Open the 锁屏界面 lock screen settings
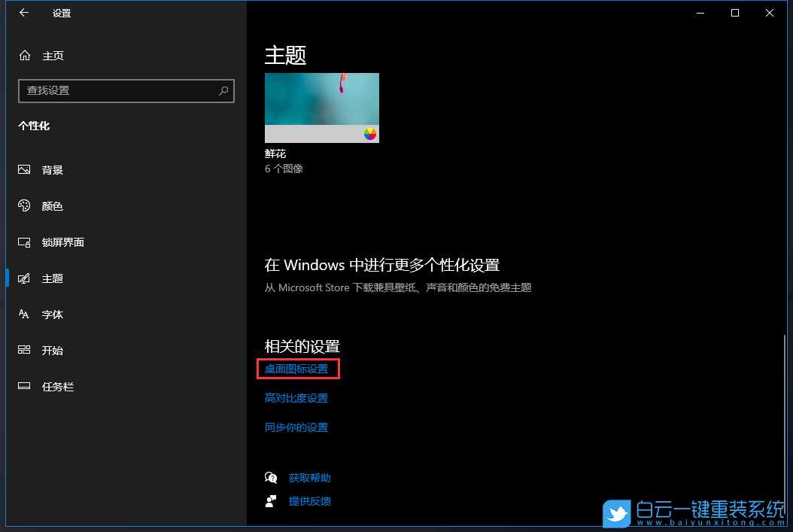The image size is (793, 532). click(x=62, y=242)
